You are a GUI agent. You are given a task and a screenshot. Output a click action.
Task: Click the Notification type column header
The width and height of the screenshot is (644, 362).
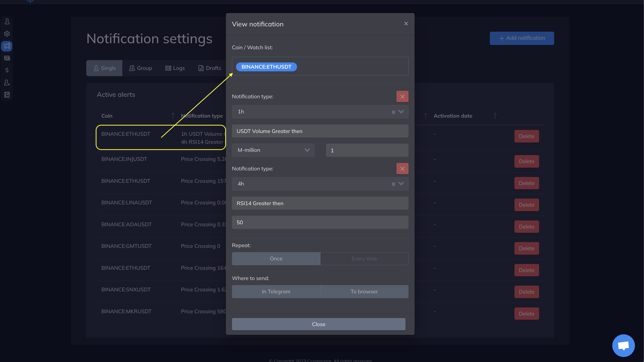pyautogui.click(x=202, y=116)
